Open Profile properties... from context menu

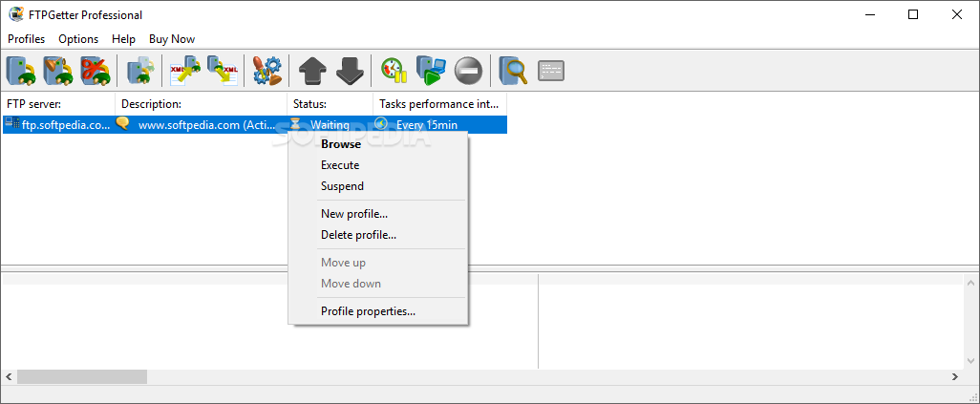[x=377, y=311]
